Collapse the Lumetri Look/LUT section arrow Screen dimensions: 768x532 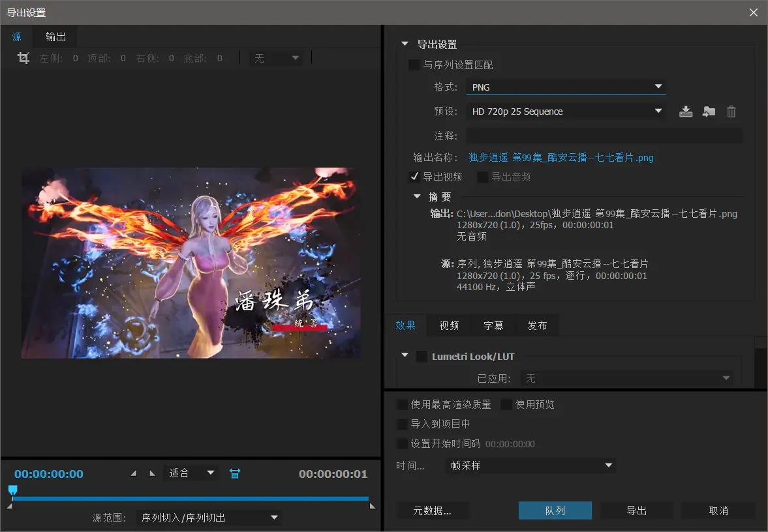click(x=405, y=355)
